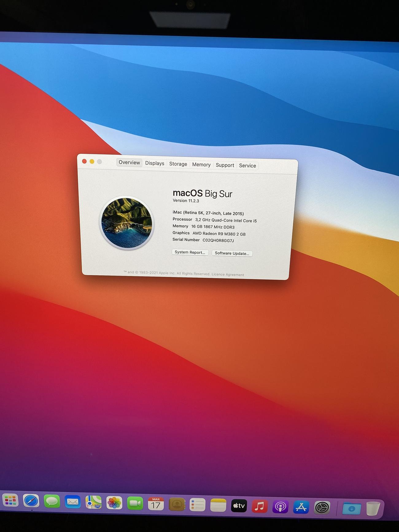Screen dimensions: 399x532
Task: Click the Big Sur circular image
Action: pyautogui.click(x=127, y=223)
